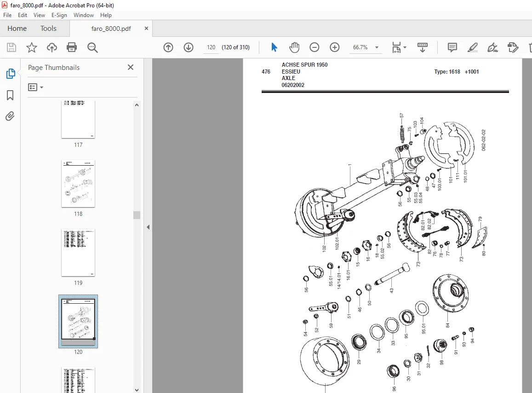532x393 pixels.
Task: Open the File menu
Action: tap(7, 15)
